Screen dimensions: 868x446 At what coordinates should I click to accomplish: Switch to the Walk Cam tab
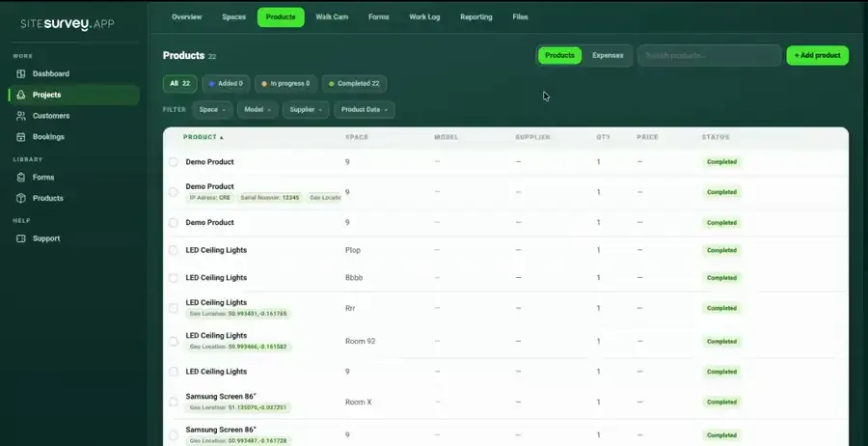(x=332, y=17)
